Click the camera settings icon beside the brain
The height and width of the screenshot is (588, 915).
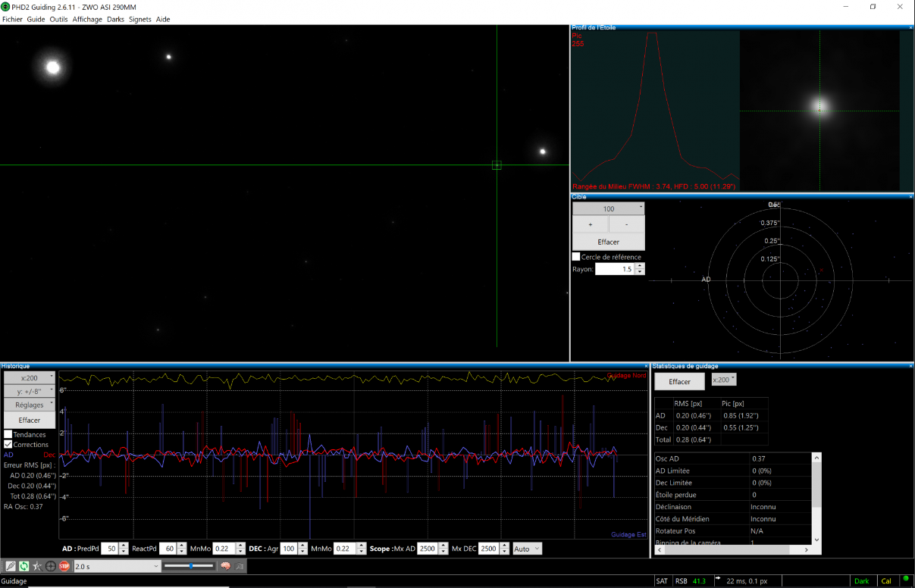click(x=240, y=566)
